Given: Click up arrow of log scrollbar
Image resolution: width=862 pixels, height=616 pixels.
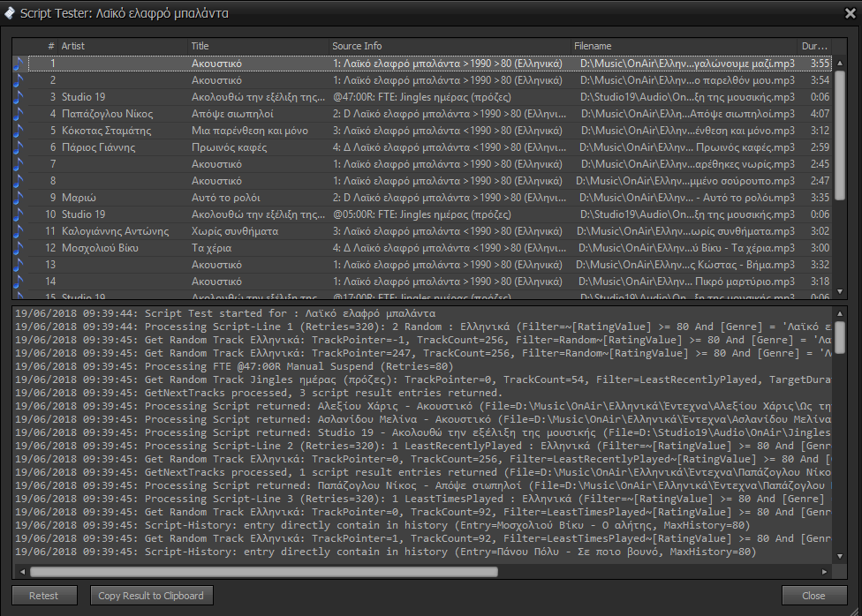Looking at the screenshot, I should pyautogui.click(x=839, y=314).
